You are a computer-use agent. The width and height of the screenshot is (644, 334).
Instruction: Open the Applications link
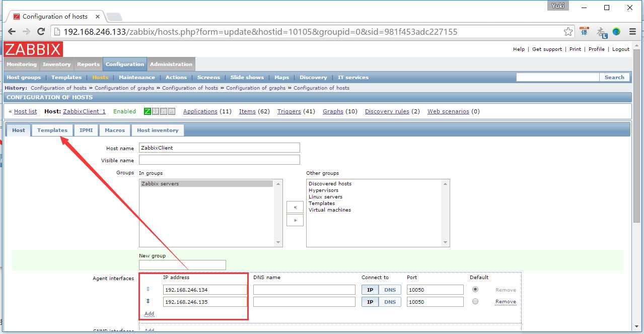coord(200,111)
